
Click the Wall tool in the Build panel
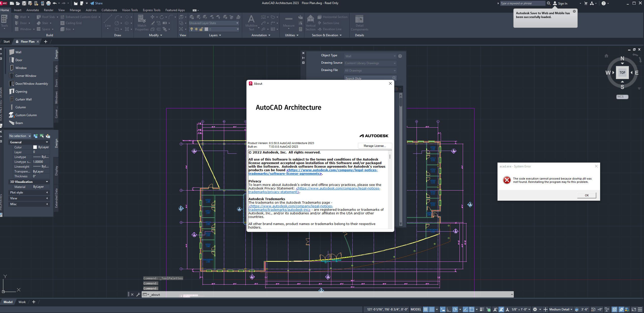[x=21, y=17]
